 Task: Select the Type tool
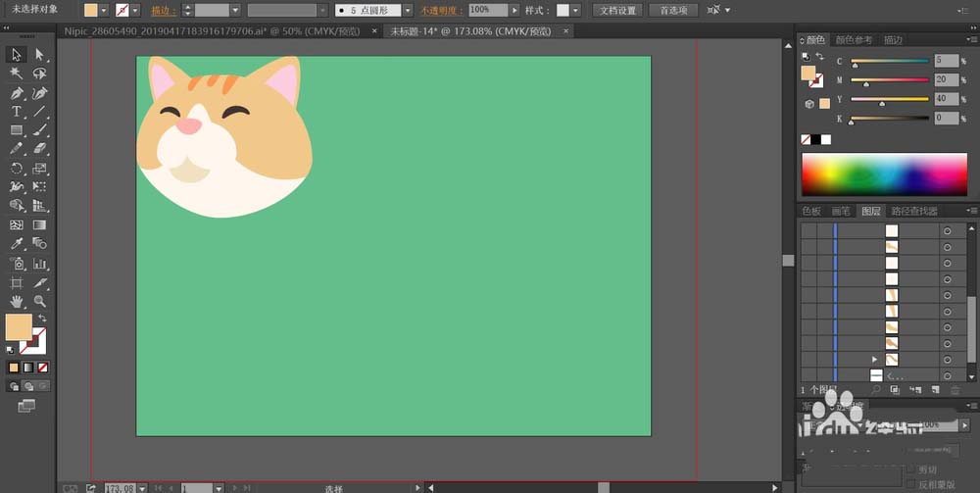tap(17, 112)
